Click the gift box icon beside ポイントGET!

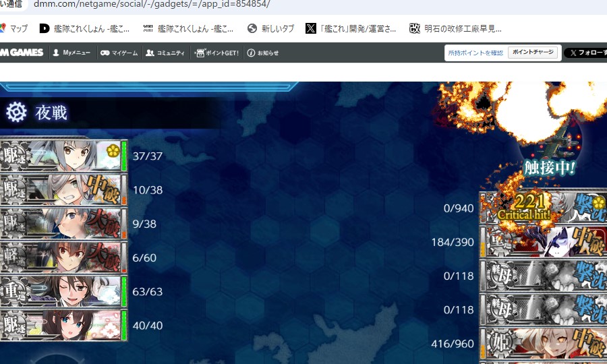point(200,53)
